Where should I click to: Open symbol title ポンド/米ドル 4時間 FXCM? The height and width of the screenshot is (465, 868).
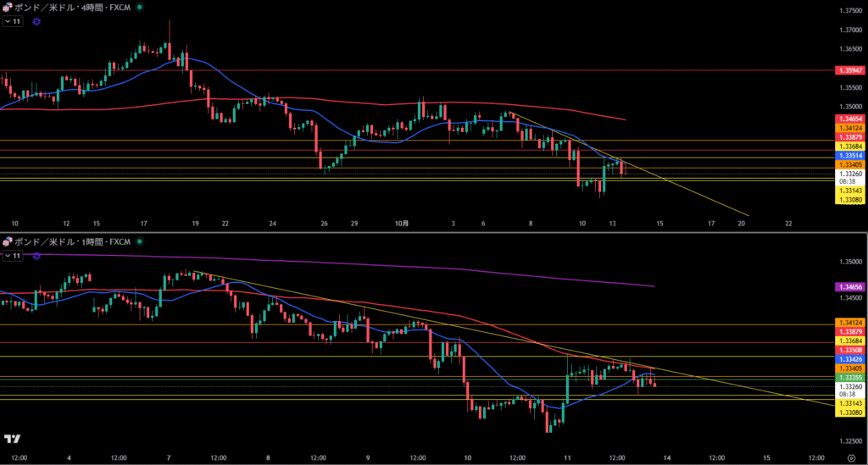tap(71, 7)
